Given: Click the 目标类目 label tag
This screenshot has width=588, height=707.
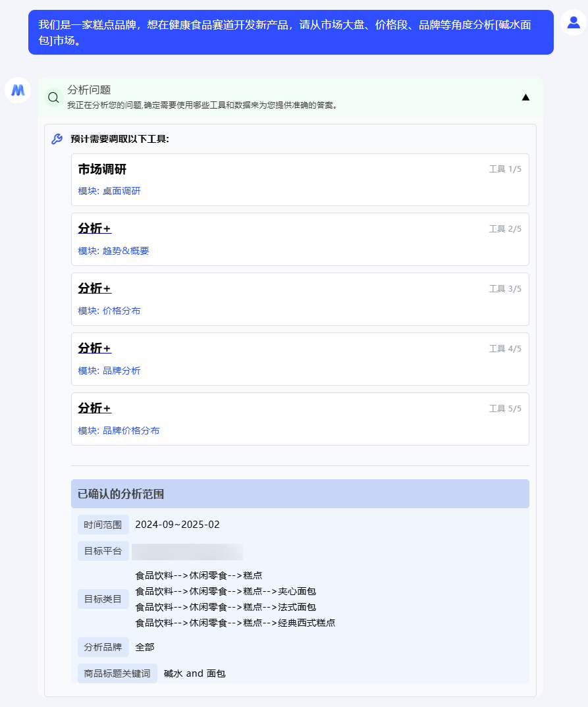Looking at the screenshot, I should [103, 599].
